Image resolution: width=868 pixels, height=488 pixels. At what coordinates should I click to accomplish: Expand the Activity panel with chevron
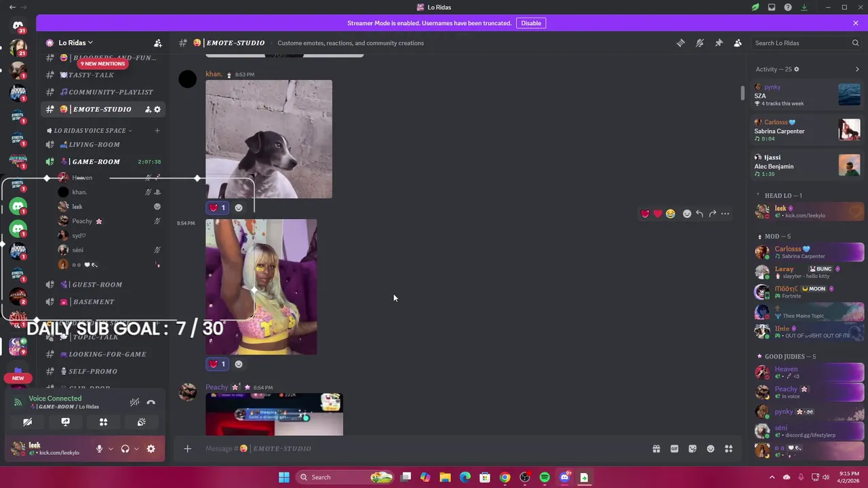(x=857, y=69)
